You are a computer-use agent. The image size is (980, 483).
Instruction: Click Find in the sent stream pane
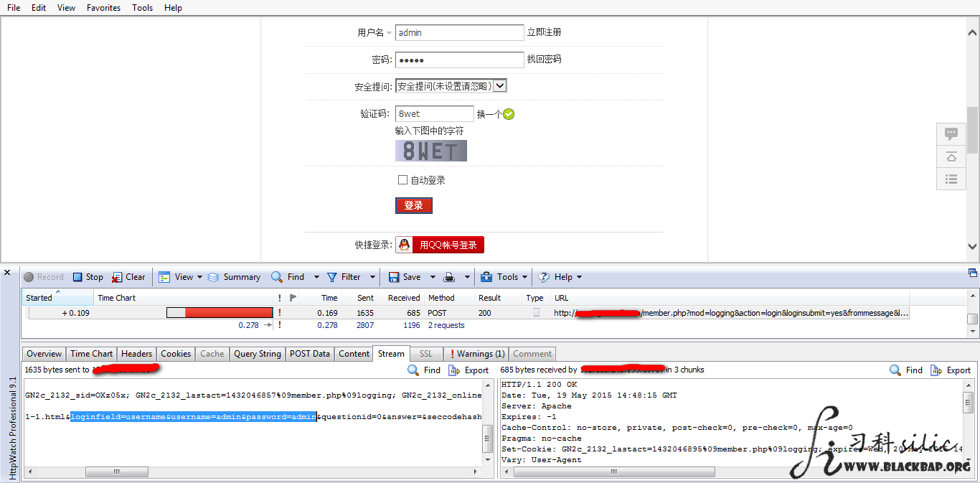point(423,370)
